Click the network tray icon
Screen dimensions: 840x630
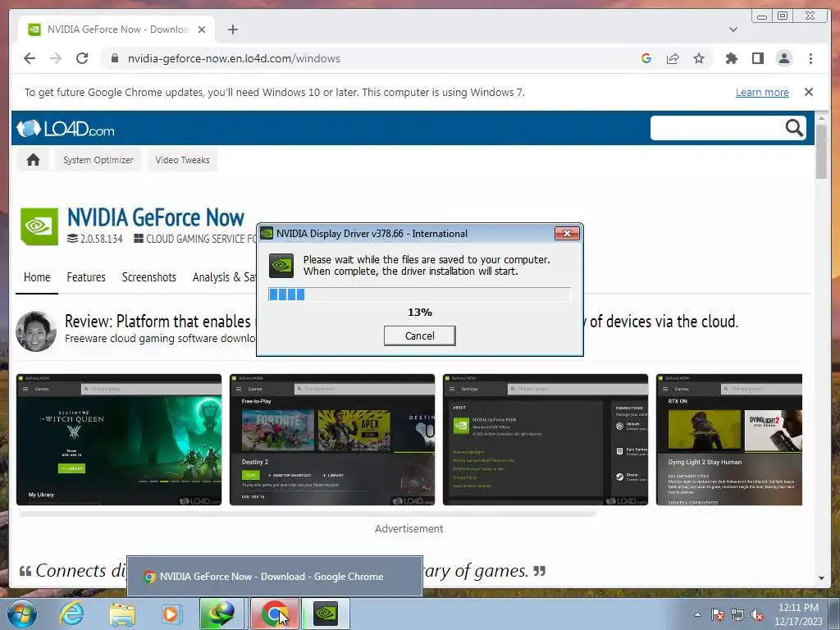737,614
